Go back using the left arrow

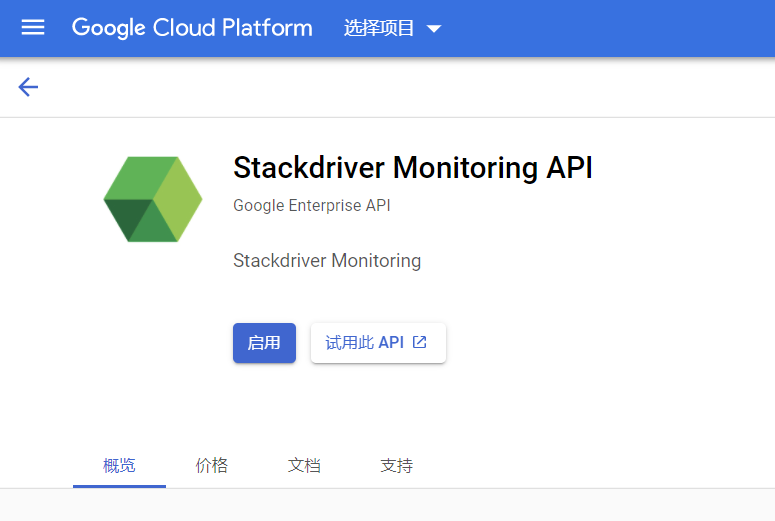coord(28,87)
